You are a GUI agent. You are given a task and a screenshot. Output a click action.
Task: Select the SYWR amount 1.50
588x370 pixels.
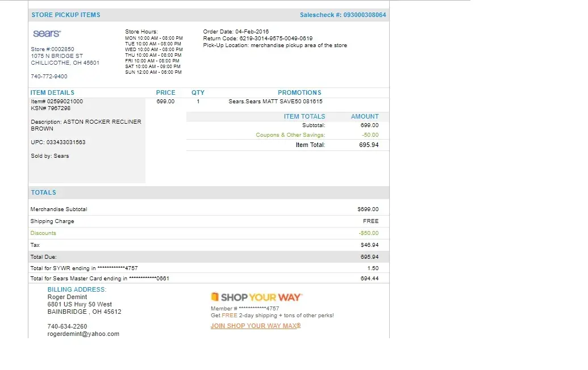pyautogui.click(x=373, y=268)
